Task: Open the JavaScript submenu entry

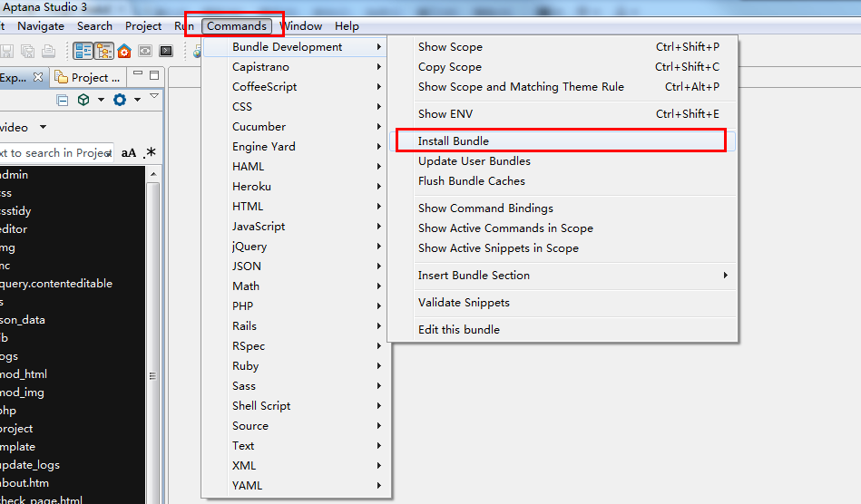Action: pos(295,227)
